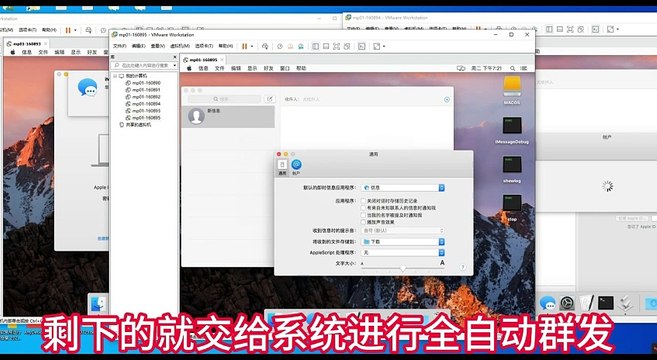Pause the mp01-160895 virtual machine
Screen dimensions: 657x360
(x=245, y=47)
